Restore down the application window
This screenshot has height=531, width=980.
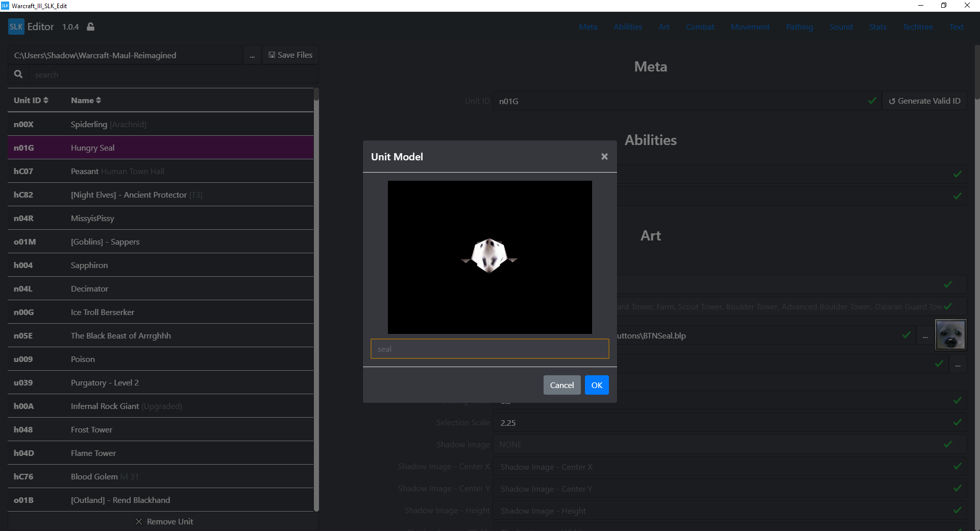point(944,6)
